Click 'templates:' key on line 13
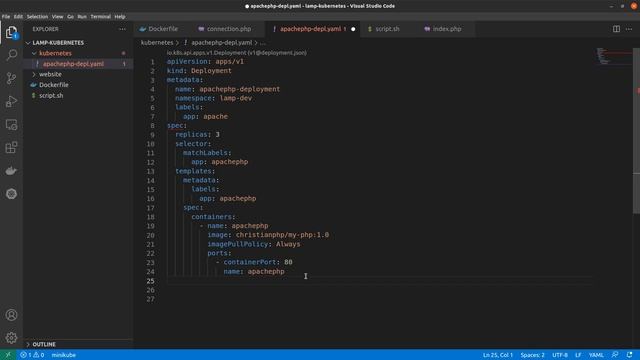 (195, 171)
